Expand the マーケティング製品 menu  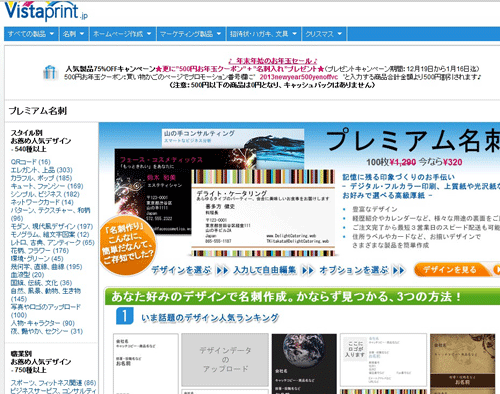coord(191,34)
